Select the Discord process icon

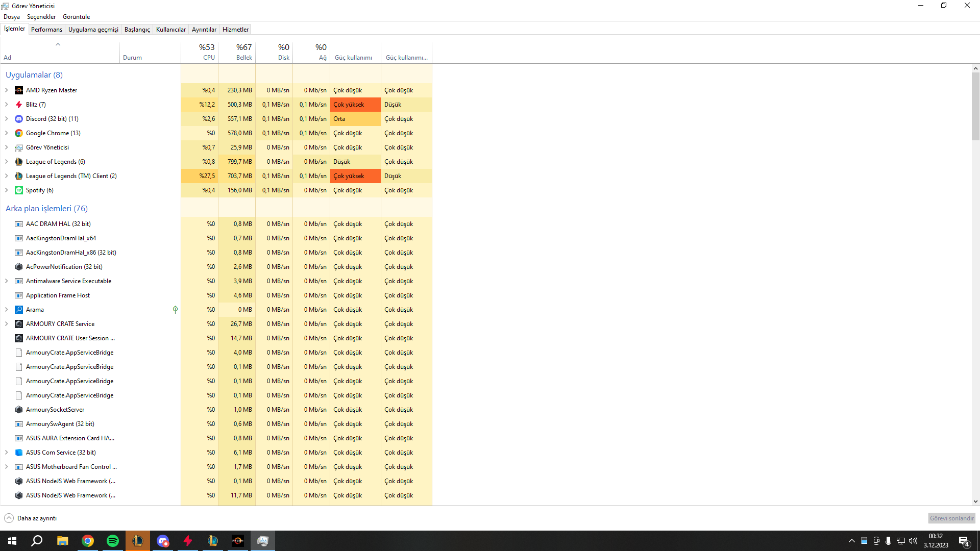tap(19, 119)
